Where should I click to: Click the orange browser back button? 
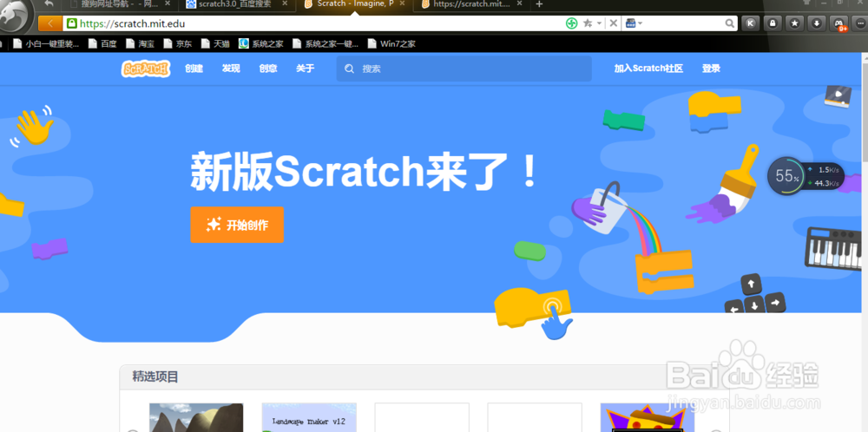tap(50, 23)
